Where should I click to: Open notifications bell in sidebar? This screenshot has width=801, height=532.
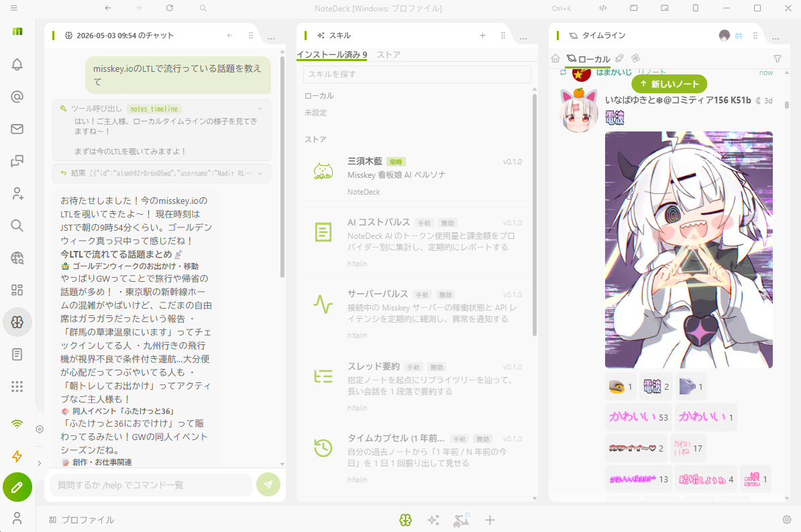(x=17, y=64)
